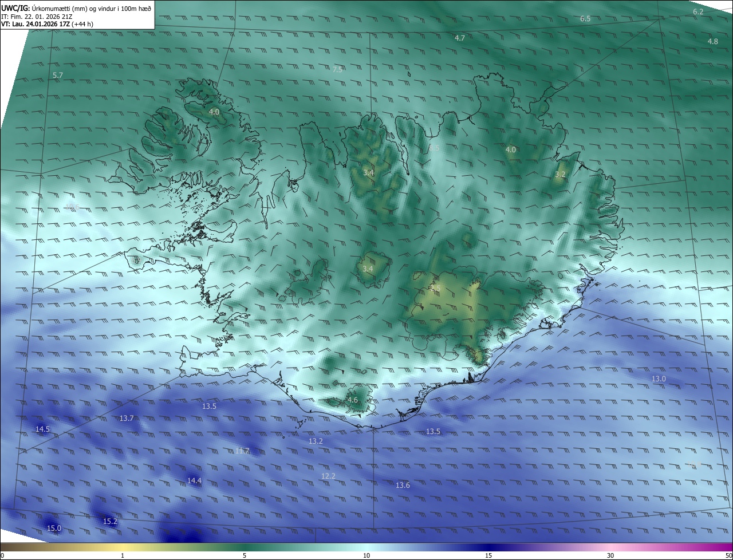
Task: Click the 14.4 value label
Action: [x=194, y=480]
